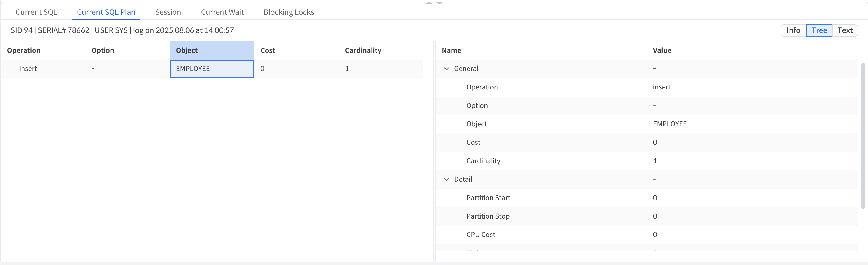Select the EMPLOYEE object cell
Screen dimensions: 868x265
pyautogui.click(x=211, y=69)
